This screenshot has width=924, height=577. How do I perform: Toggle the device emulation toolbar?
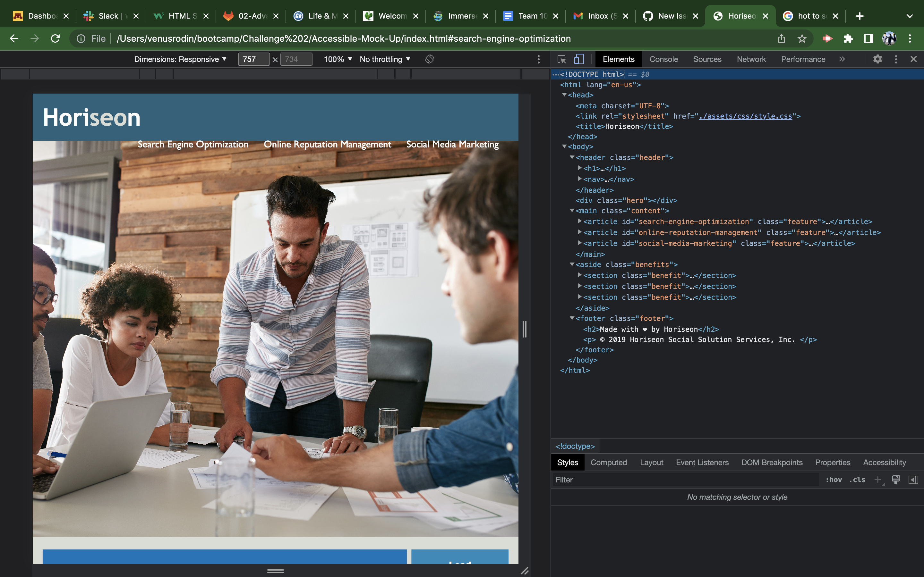pos(578,59)
